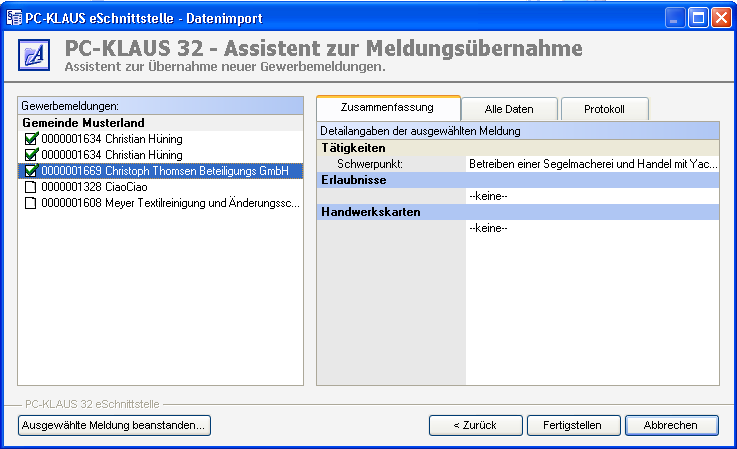This screenshot has height=449, width=737.
Task: Click the Tätigkeiten section header
Action: (x=354, y=147)
